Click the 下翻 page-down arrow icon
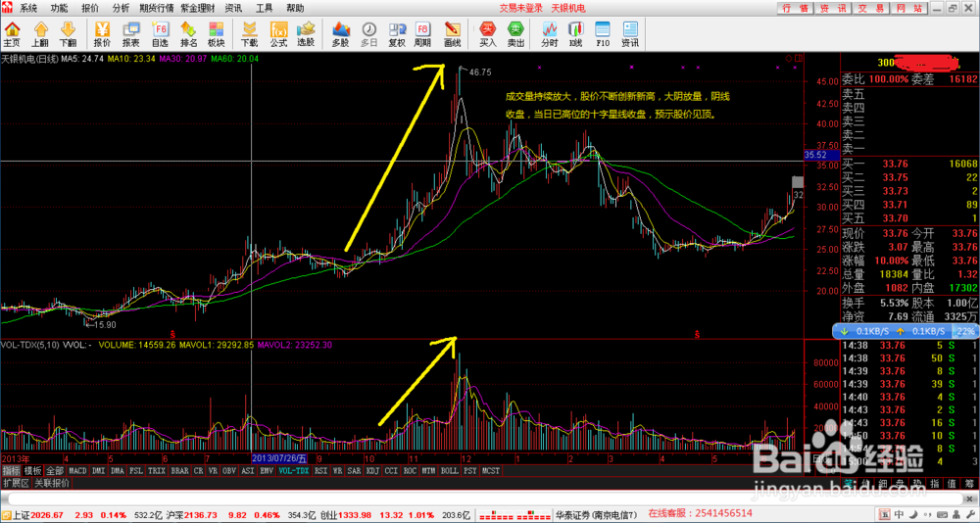Image resolution: width=980 pixels, height=523 pixels. click(x=68, y=34)
